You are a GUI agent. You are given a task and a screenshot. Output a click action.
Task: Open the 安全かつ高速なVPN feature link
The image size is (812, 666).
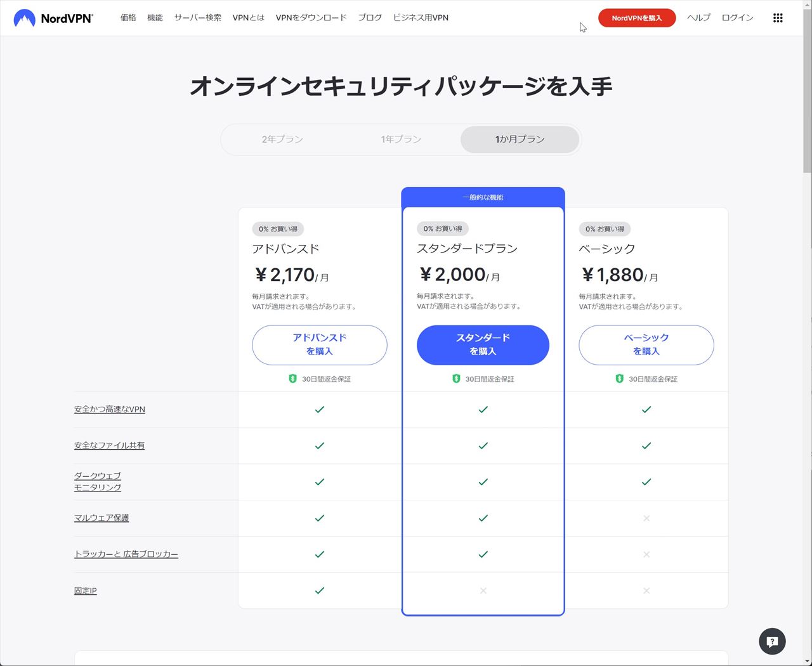[110, 409]
